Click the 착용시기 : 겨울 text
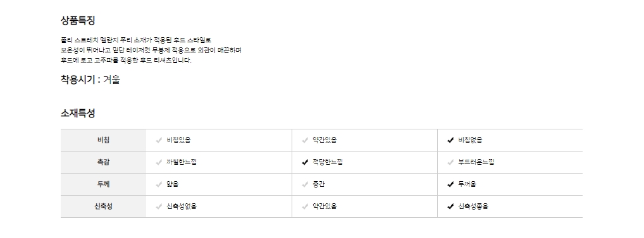Viewport: 644px width, 238px height. (90, 80)
